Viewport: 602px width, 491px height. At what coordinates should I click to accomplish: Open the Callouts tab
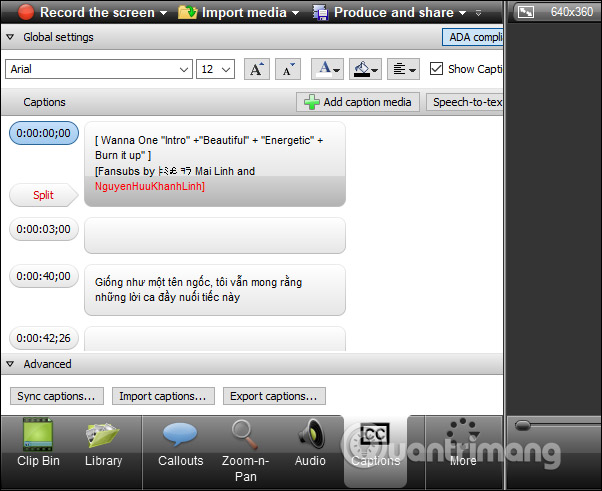[x=180, y=444]
